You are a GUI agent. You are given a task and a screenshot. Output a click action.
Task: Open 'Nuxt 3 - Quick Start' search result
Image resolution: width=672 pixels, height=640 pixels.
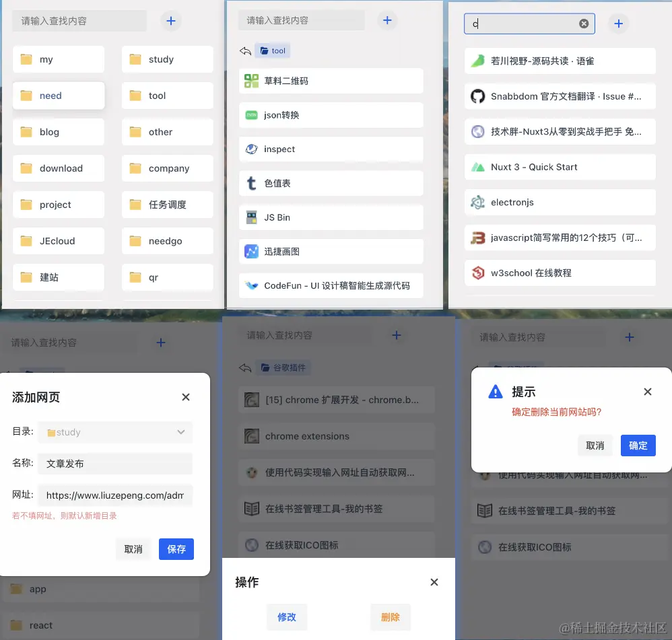[560, 167]
